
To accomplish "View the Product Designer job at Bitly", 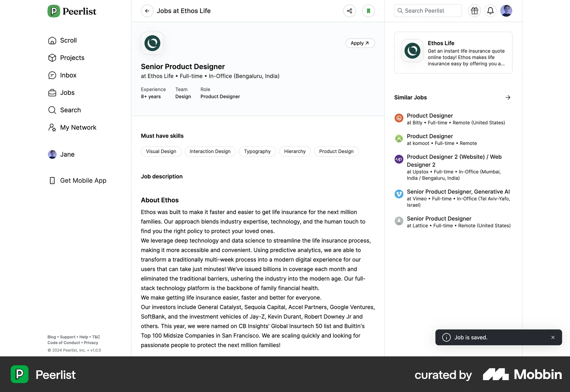I will coord(430,116).
